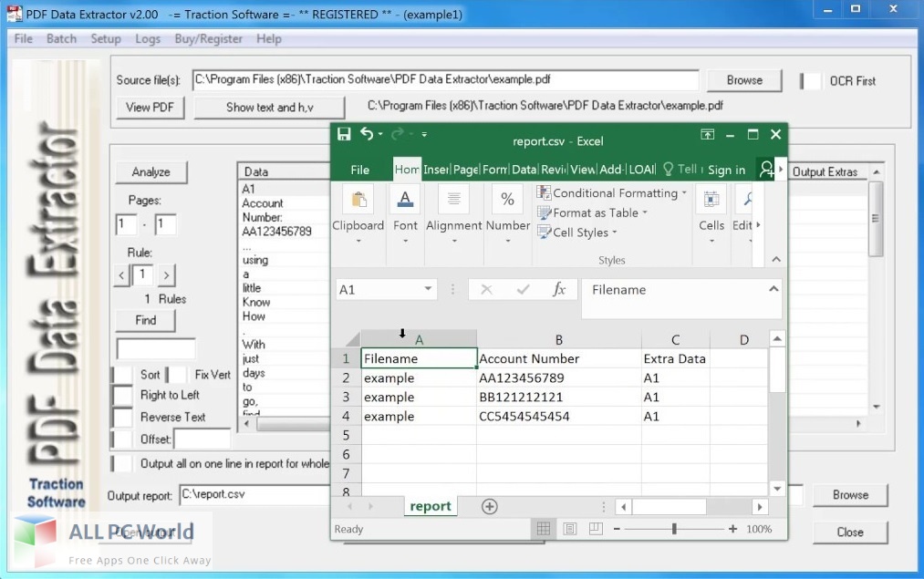Click the Close button in PDF Data Extractor

coord(850,532)
